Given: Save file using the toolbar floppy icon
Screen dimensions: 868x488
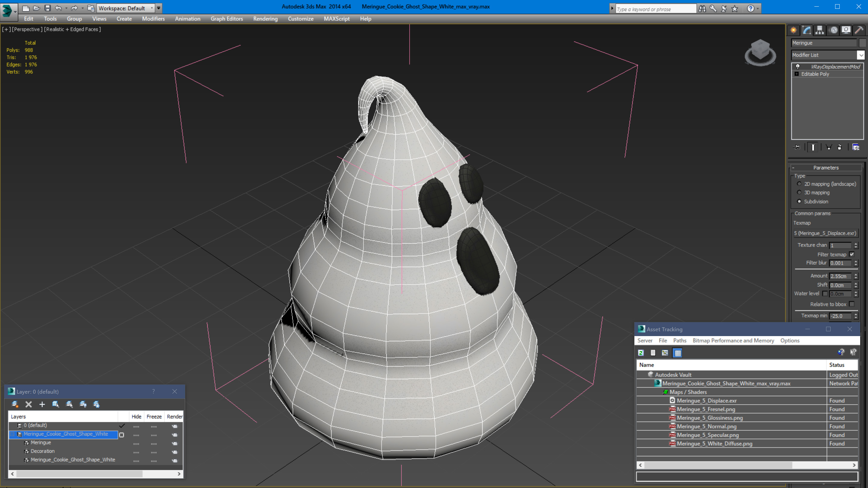Looking at the screenshot, I should [48, 8].
